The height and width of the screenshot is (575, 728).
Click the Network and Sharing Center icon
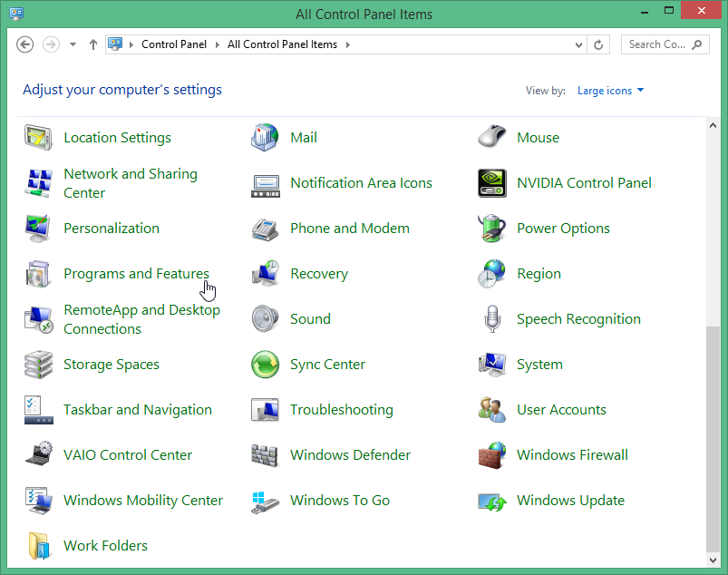(x=39, y=183)
